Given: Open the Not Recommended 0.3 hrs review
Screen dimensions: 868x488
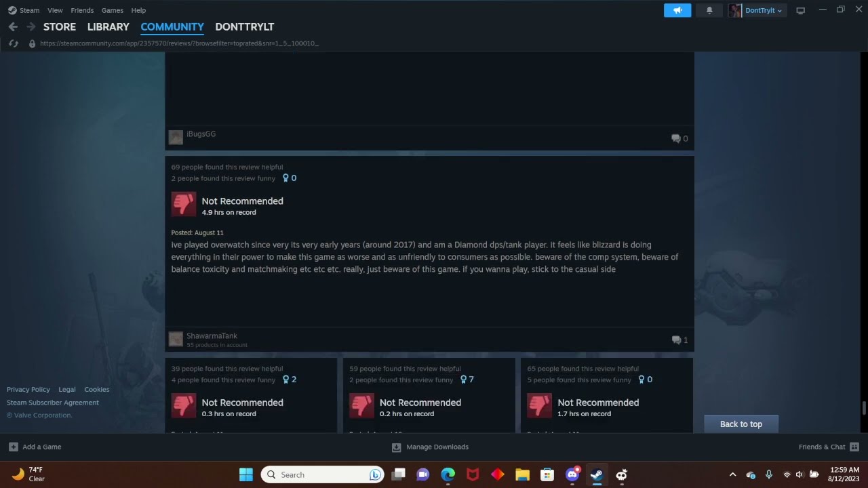Looking at the screenshot, I should pos(242,403).
